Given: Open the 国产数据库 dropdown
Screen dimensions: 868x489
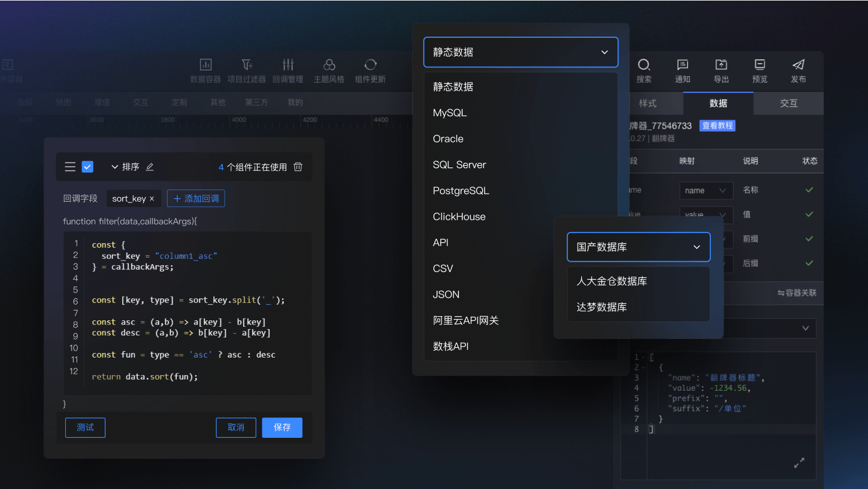Looking at the screenshot, I should pyautogui.click(x=639, y=247).
